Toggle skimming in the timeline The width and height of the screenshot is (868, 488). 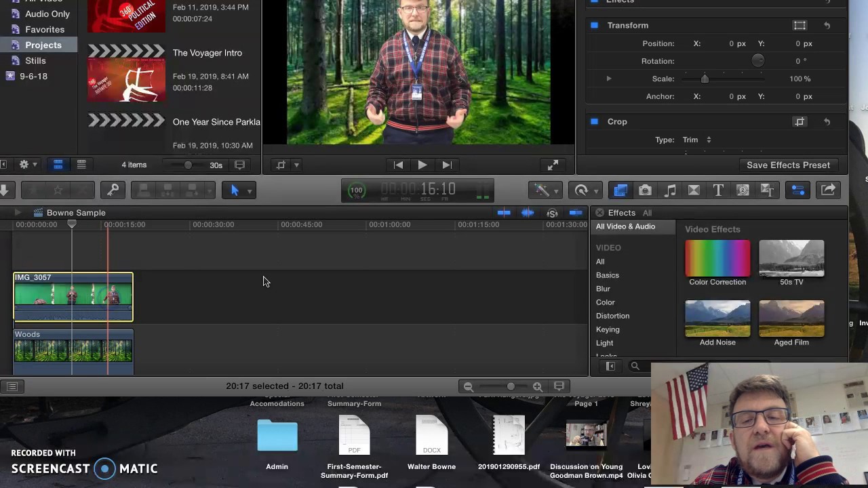point(504,213)
